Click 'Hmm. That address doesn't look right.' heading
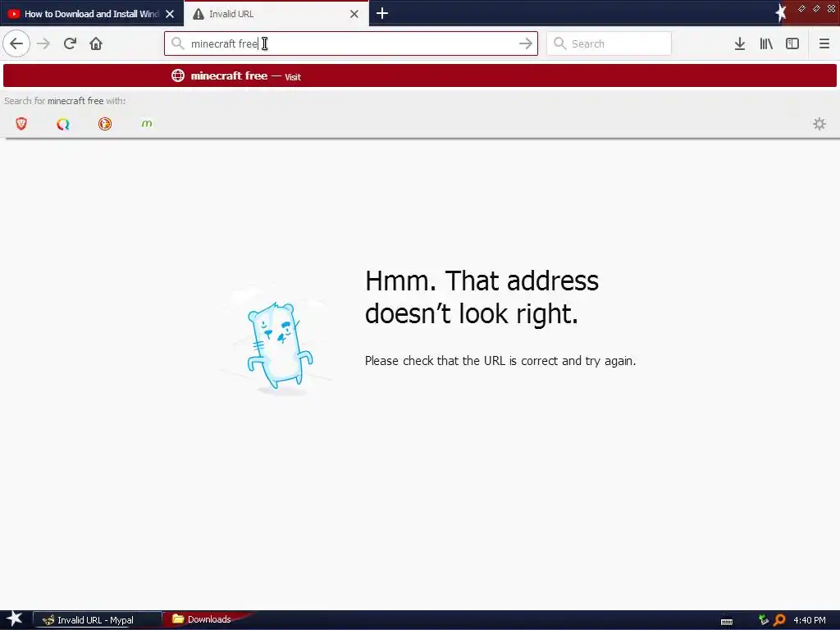840x630 pixels. pyautogui.click(x=482, y=297)
